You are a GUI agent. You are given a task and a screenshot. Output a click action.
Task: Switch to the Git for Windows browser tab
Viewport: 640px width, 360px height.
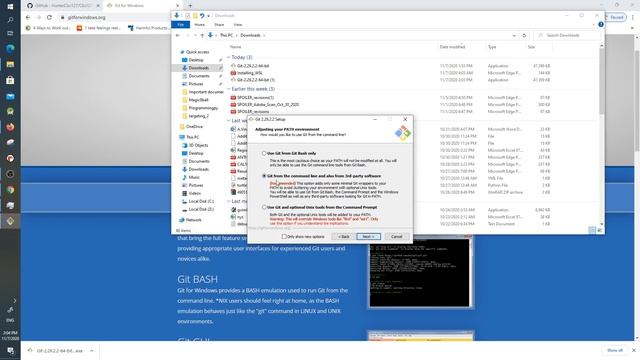(141, 6)
